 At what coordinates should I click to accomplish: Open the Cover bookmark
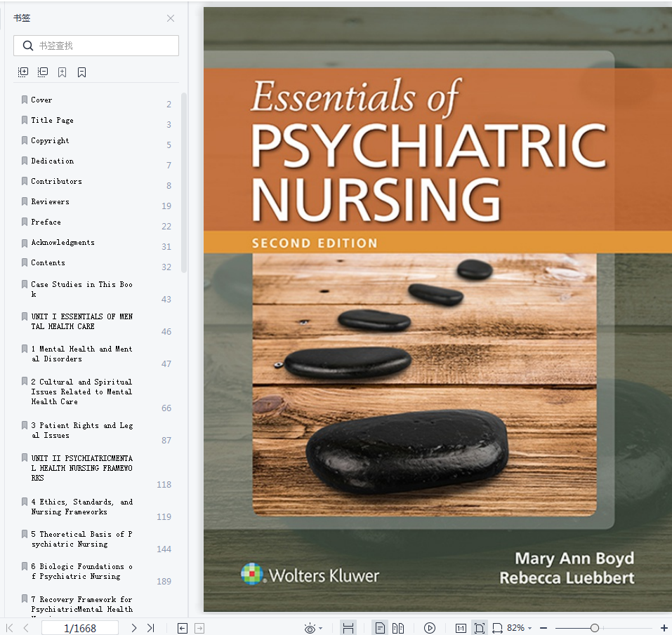41,100
